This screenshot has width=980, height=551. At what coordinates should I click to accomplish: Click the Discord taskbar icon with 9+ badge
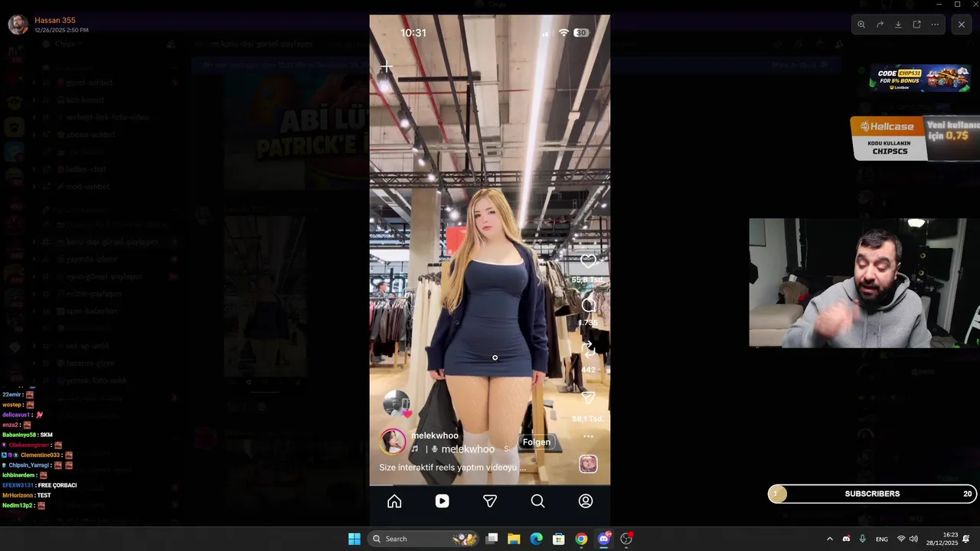(x=604, y=539)
